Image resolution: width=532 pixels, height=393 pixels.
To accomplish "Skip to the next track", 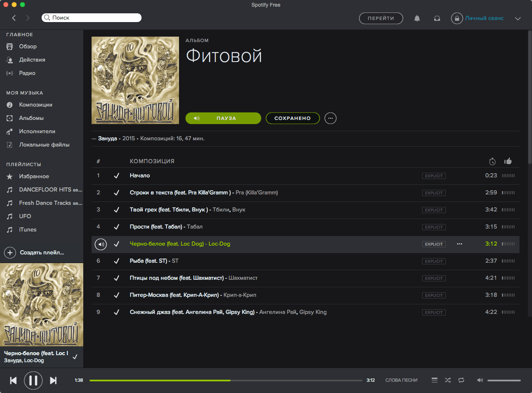I will [x=53, y=380].
